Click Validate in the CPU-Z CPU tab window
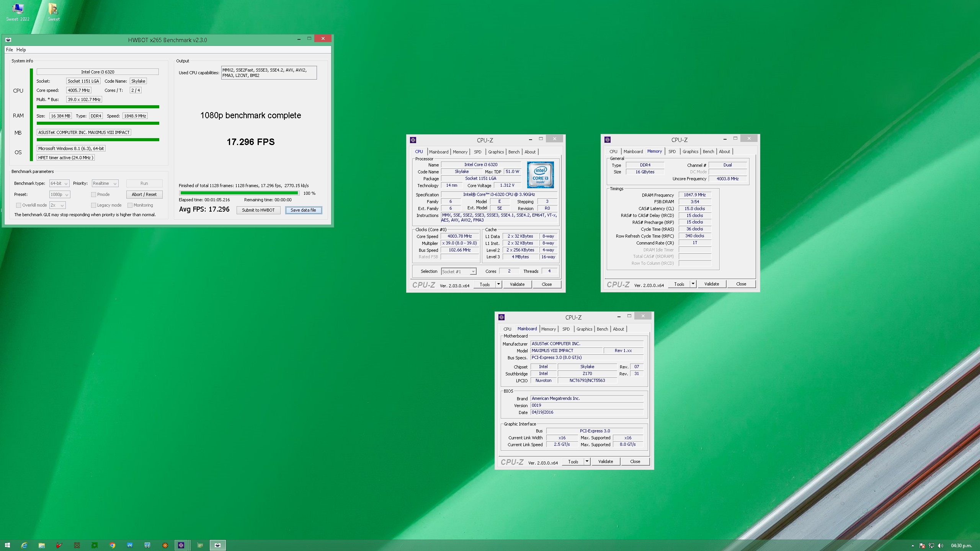 pos(517,284)
